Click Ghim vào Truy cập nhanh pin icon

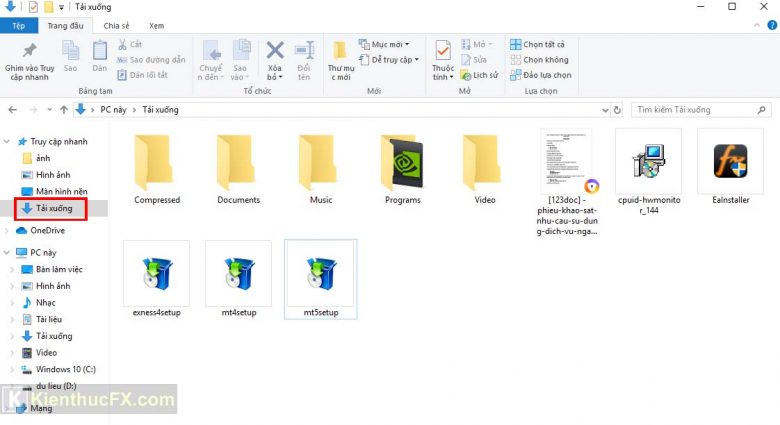[x=29, y=58]
